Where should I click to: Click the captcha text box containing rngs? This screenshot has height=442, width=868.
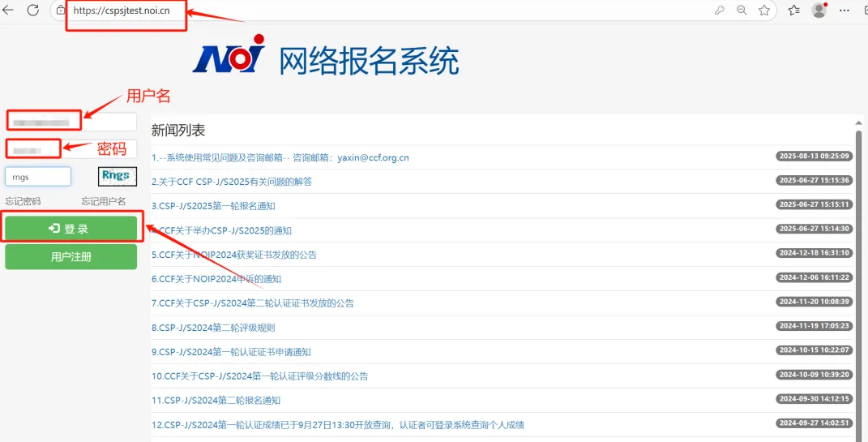click(x=38, y=176)
